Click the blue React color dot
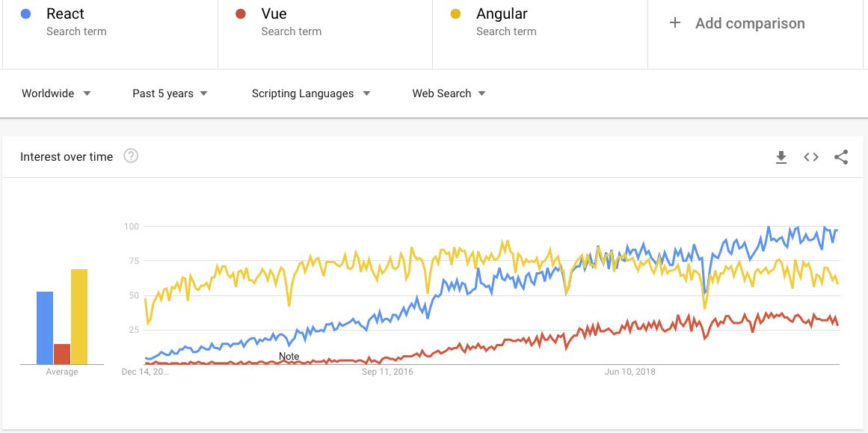The height and width of the screenshot is (433, 868). (25, 13)
